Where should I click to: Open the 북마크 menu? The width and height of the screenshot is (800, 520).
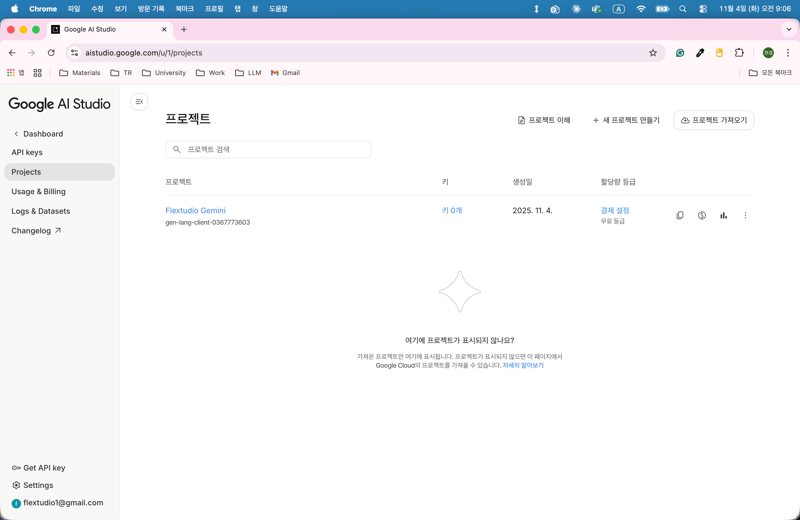coord(185,9)
